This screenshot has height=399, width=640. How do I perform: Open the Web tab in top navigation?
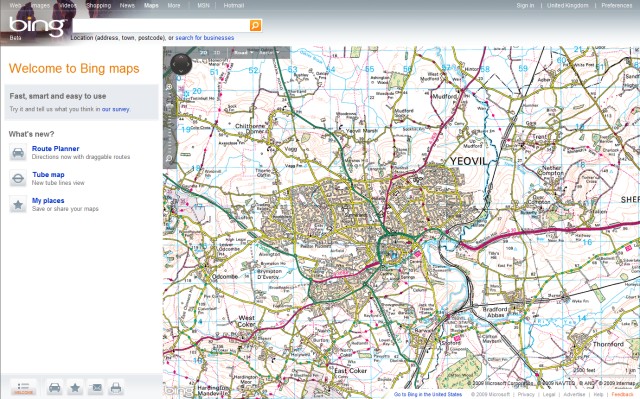coord(15,5)
